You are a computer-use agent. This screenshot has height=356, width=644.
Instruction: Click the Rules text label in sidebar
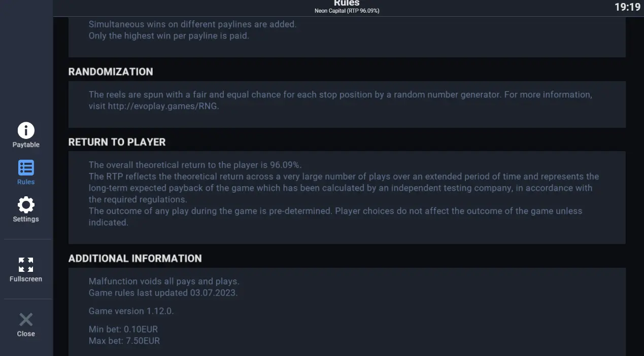click(26, 182)
